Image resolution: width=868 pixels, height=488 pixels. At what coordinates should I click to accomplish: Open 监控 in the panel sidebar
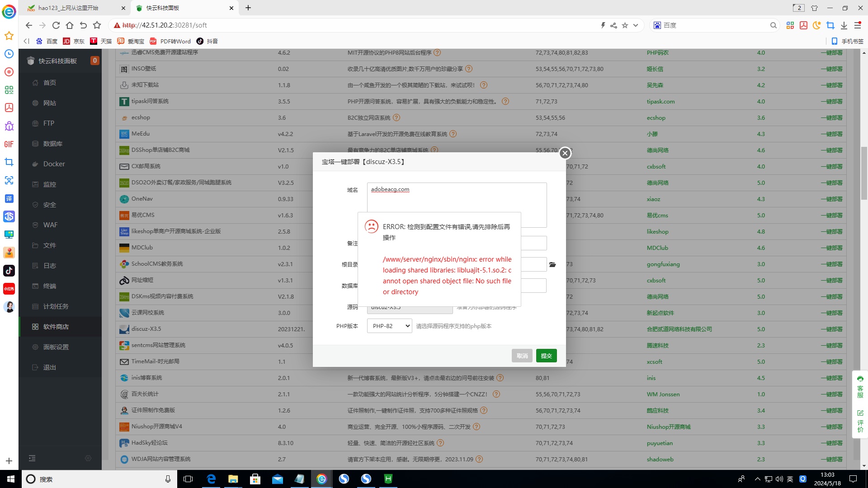coord(50,184)
